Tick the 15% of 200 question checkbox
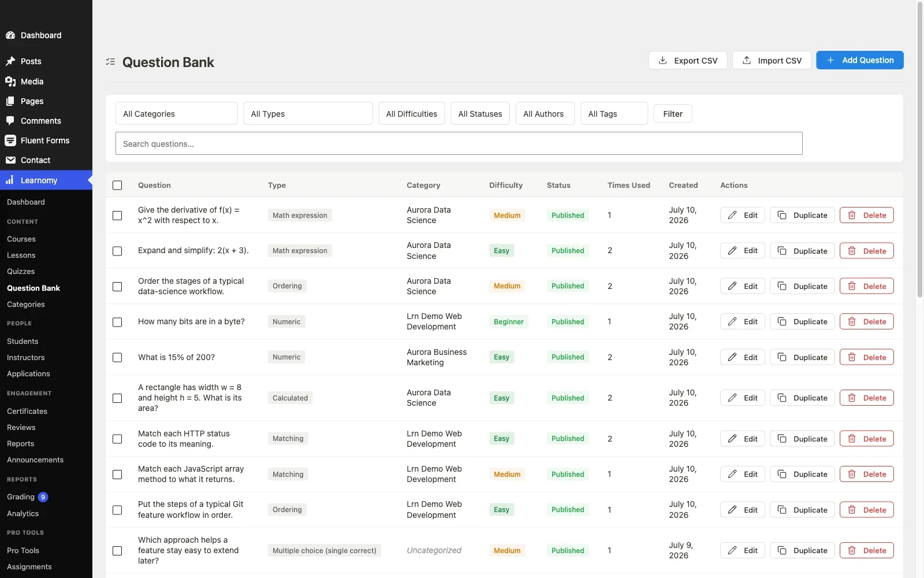This screenshot has width=924, height=578. coord(117,358)
